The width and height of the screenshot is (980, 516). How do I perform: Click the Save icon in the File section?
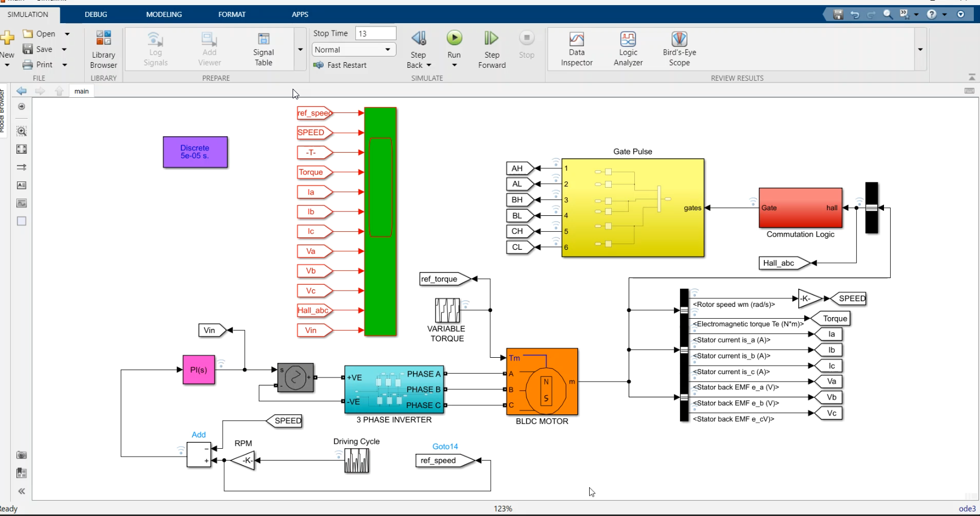28,49
